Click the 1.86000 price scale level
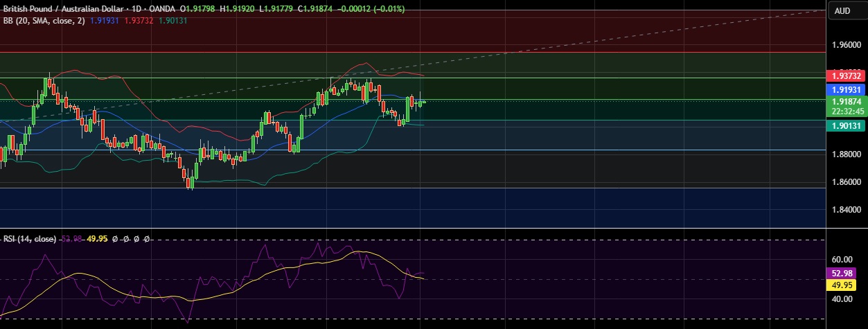 pyautogui.click(x=847, y=182)
